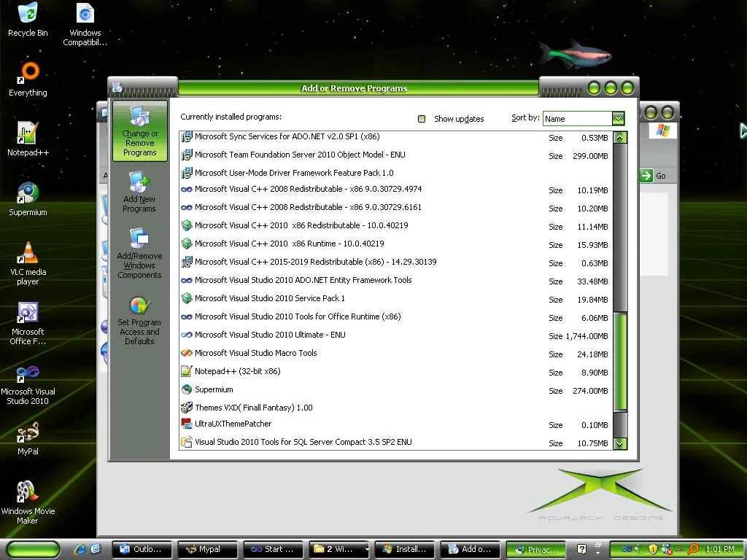
Task: Select Change or Remove Programs sidebar icon
Action: tap(139, 131)
